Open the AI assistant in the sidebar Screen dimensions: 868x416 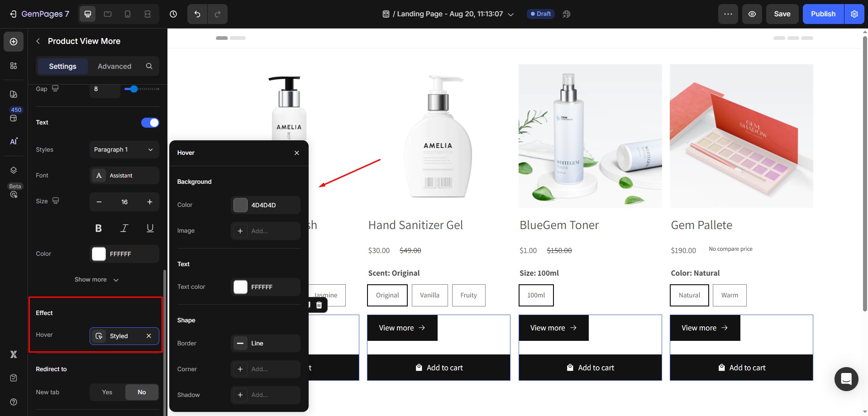(14, 141)
